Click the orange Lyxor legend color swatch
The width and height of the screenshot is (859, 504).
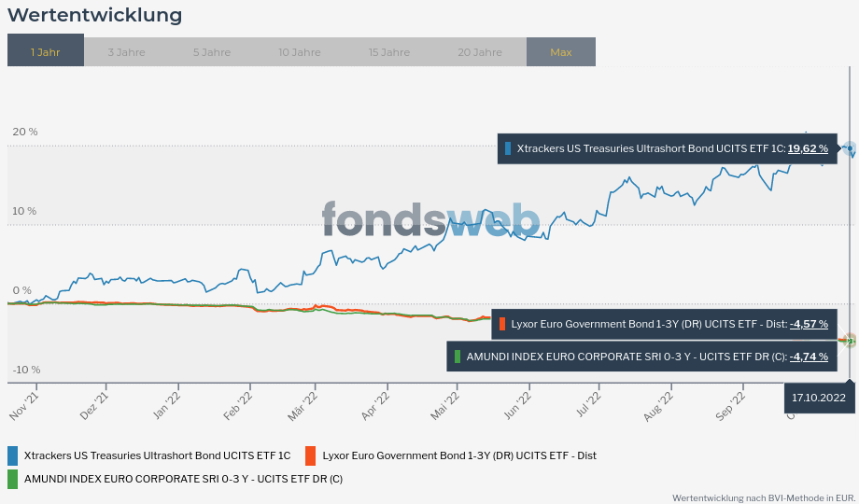coord(311,455)
